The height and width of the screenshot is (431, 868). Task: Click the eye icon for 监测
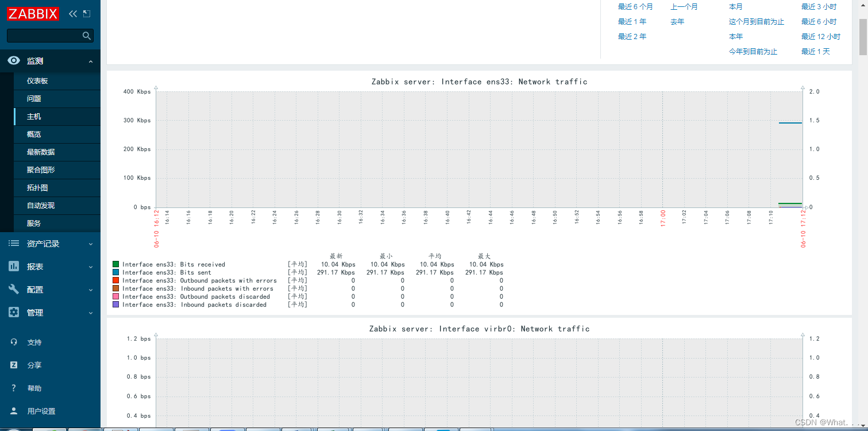[14, 61]
